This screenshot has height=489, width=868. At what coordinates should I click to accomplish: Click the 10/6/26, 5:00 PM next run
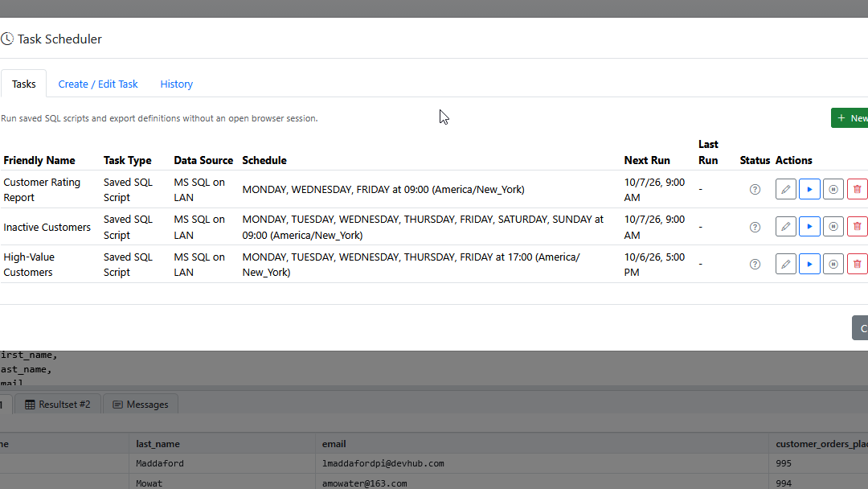654,264
